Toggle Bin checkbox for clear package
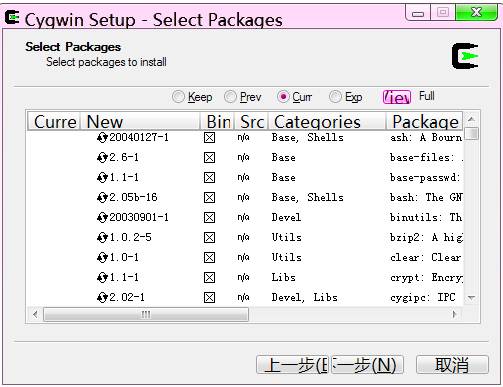This screenshot has height=387, width=503. coord(209,257)
